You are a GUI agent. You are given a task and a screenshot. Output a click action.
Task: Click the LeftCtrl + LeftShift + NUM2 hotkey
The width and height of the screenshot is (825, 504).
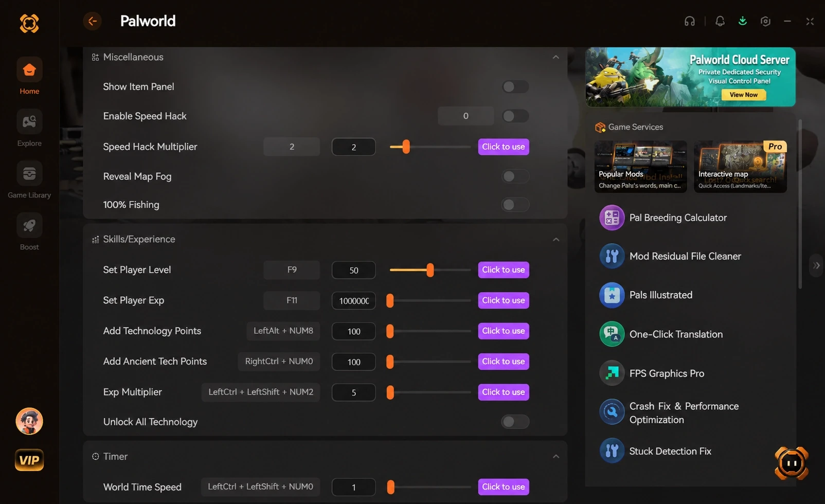(261, 392)
